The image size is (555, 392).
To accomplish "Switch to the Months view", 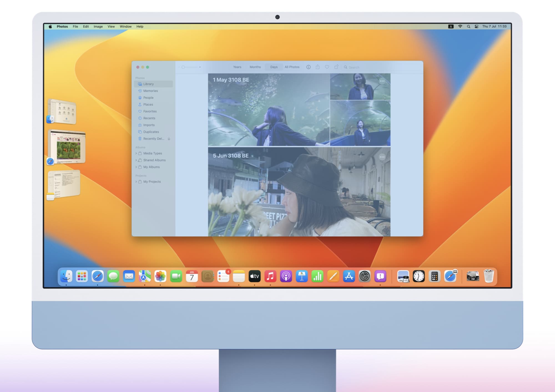I will (255, 67).
